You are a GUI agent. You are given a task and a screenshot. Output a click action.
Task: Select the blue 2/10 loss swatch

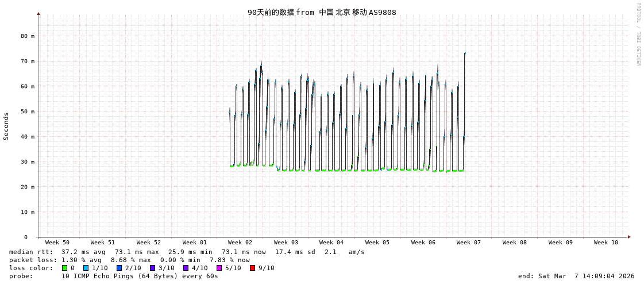pyautogui.click(x=119, y=268)
